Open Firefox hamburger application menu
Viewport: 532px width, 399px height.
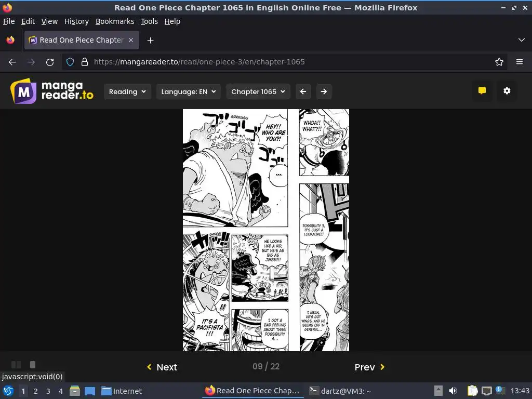point(520,62)
